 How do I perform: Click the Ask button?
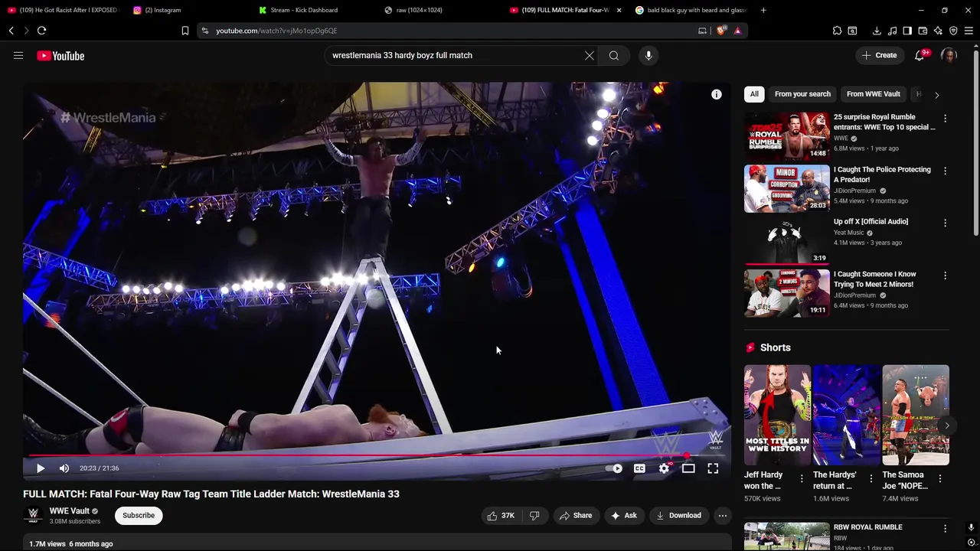pyautogui.click(x=623, y=516)
